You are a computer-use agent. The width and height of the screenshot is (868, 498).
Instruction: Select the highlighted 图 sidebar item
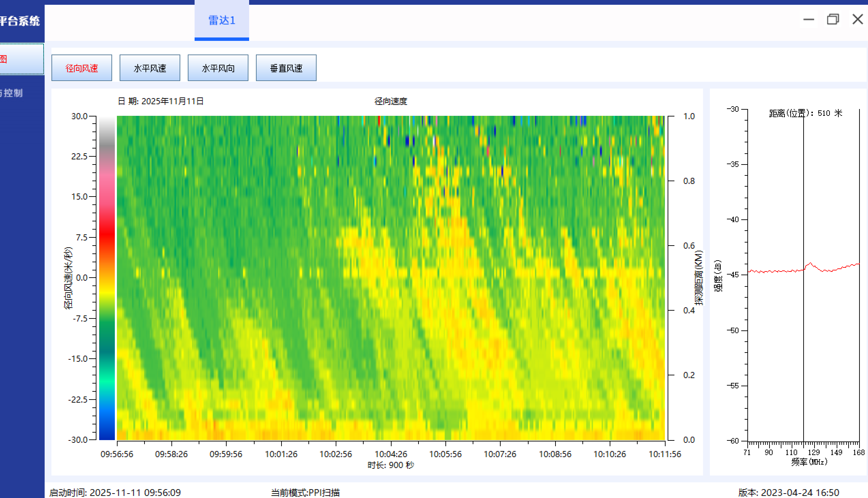21,59
